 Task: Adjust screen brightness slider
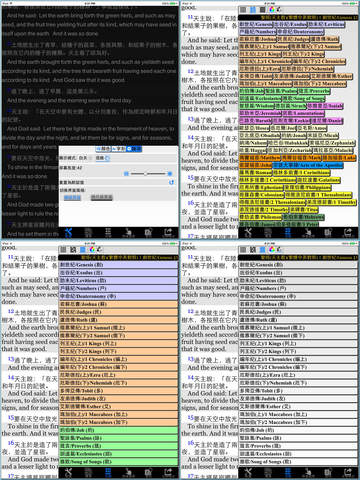tap(148, 174)
